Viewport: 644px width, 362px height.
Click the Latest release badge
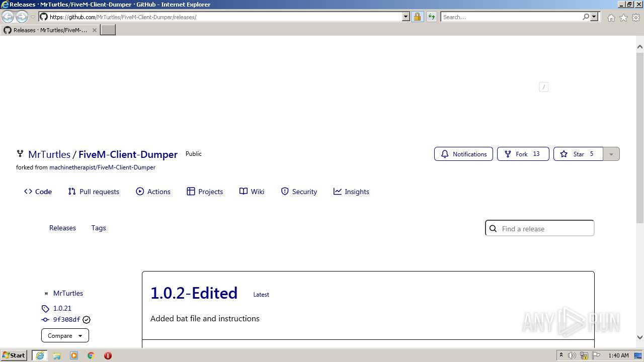[x=261, y=295]
